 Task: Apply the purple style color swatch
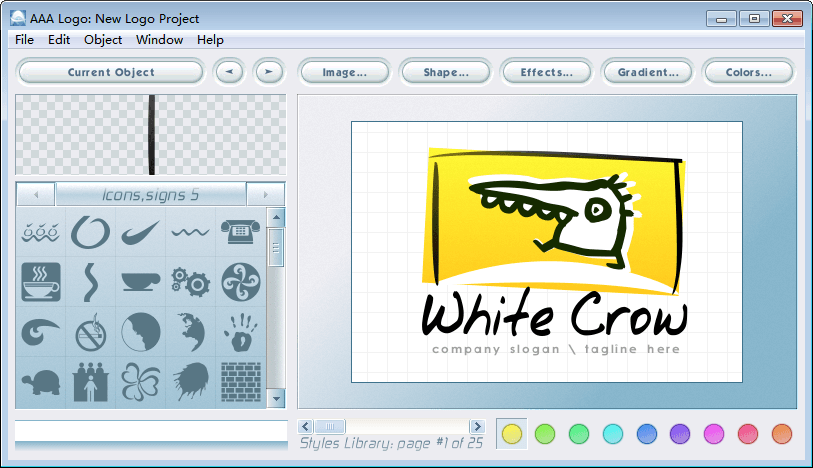pos(681,433)
